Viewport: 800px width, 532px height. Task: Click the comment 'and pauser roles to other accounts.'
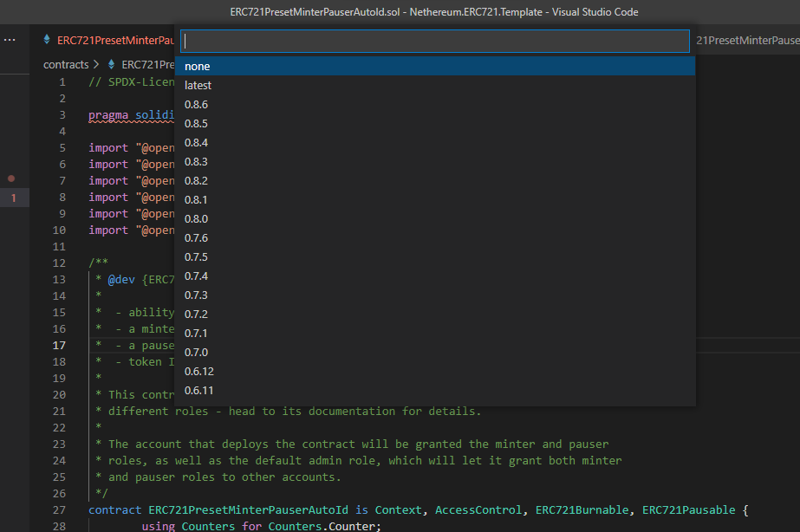[x=224, y=477]
